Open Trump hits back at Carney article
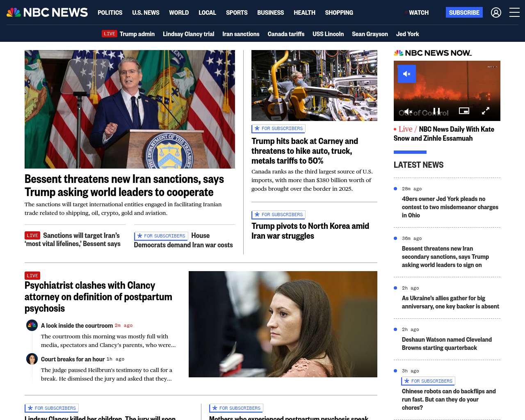 pyautogui.click(x=305, y=151)
